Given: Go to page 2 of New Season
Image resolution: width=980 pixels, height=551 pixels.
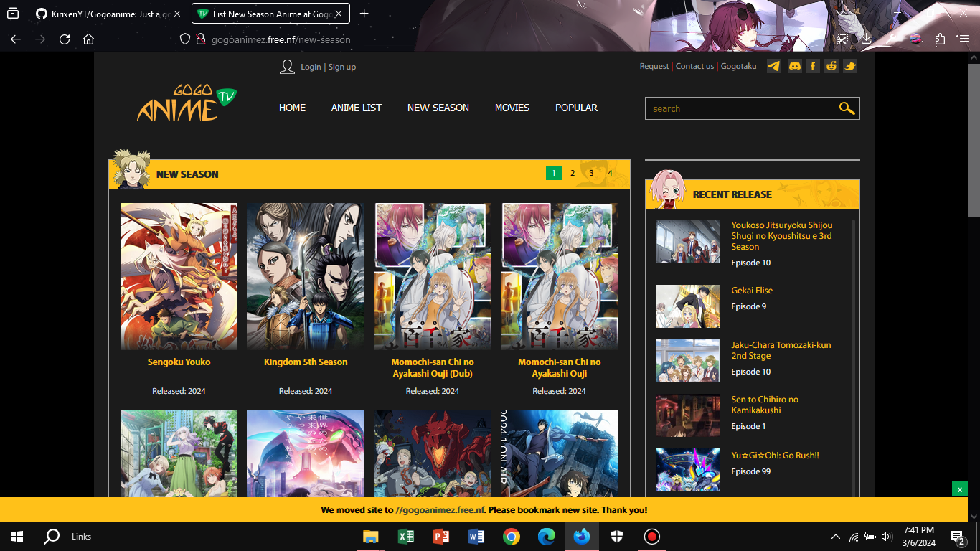Looking at the screenshot, I should pyautogui.click(x=573, y=173).
